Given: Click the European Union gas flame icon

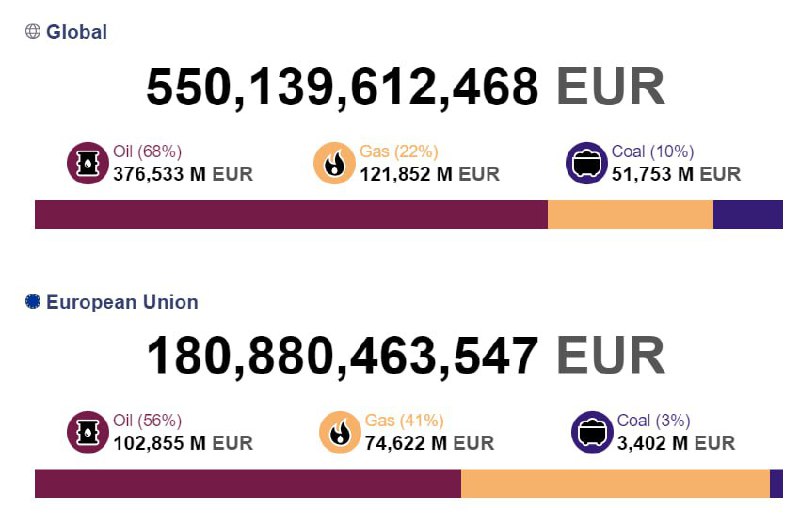Looking at the screenshot, I should [x=339, y=432].
